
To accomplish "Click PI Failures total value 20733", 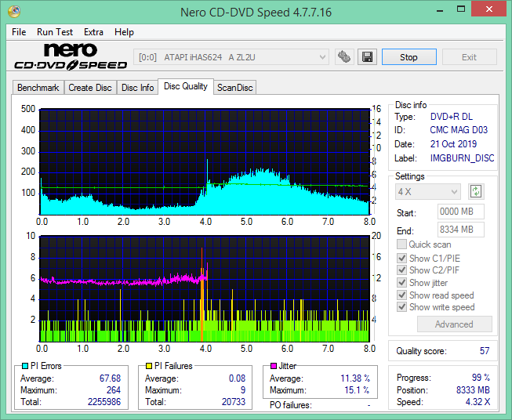I will 234,402.
